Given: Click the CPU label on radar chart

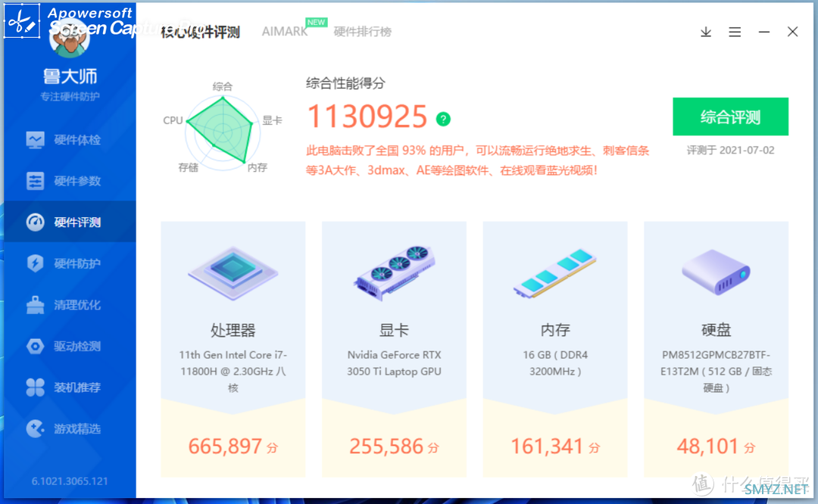Looking at the screenshot, I should click(x=173, y=120).
